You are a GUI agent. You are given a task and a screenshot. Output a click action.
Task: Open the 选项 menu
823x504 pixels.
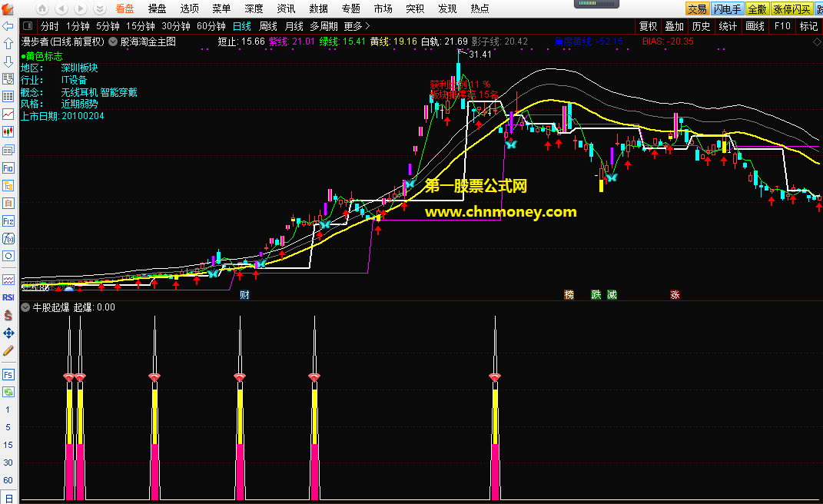tap(190, 9)
